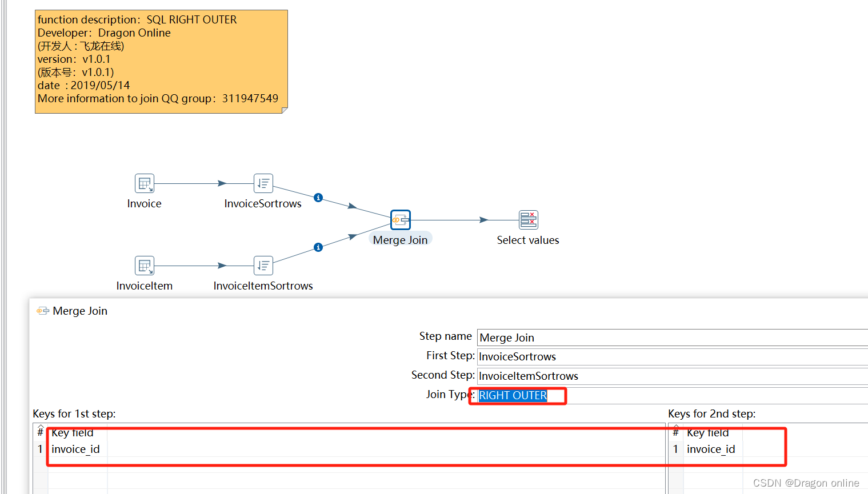
Task: Click the Invoice step label
Action: (145, 203)
